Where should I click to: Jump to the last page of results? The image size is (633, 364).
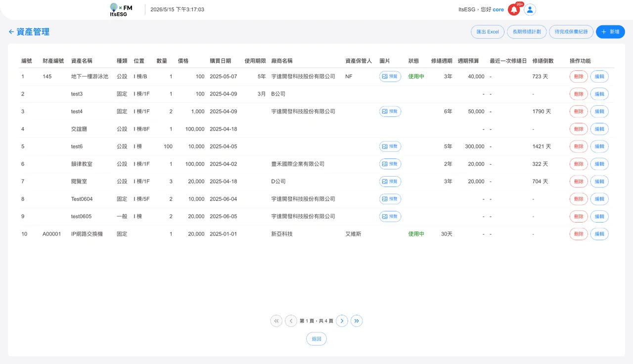click(357, 321)
